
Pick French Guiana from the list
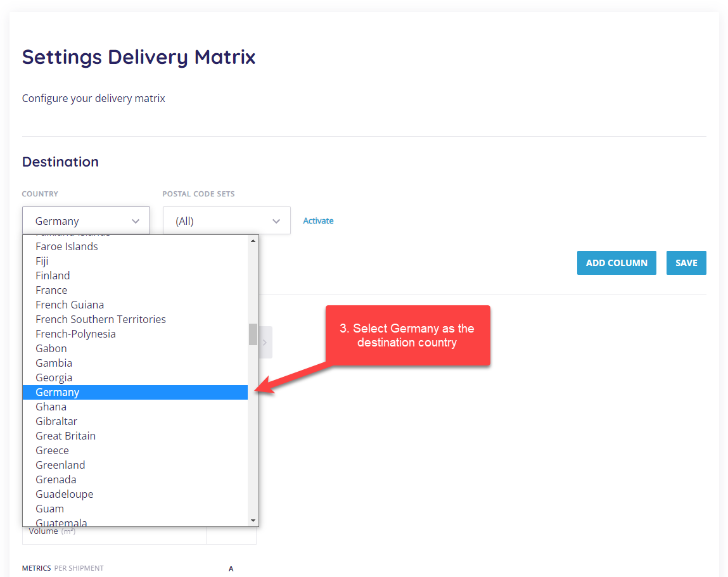[x=135, y=305]
